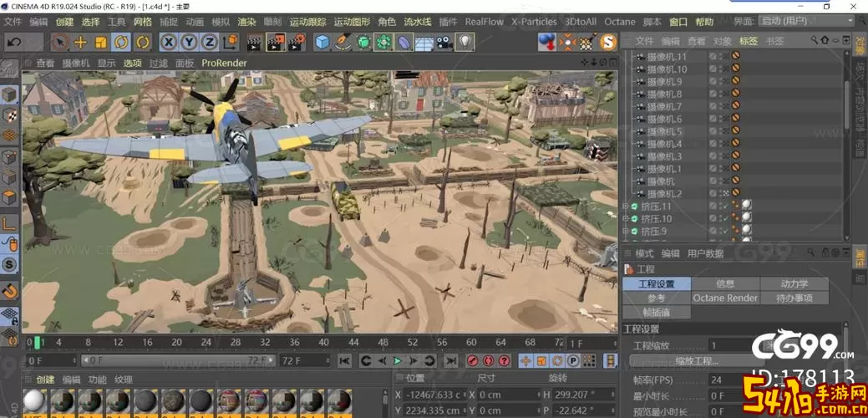Click the Play Forwards button
This screenshot has height=418, width=868.
397,361
